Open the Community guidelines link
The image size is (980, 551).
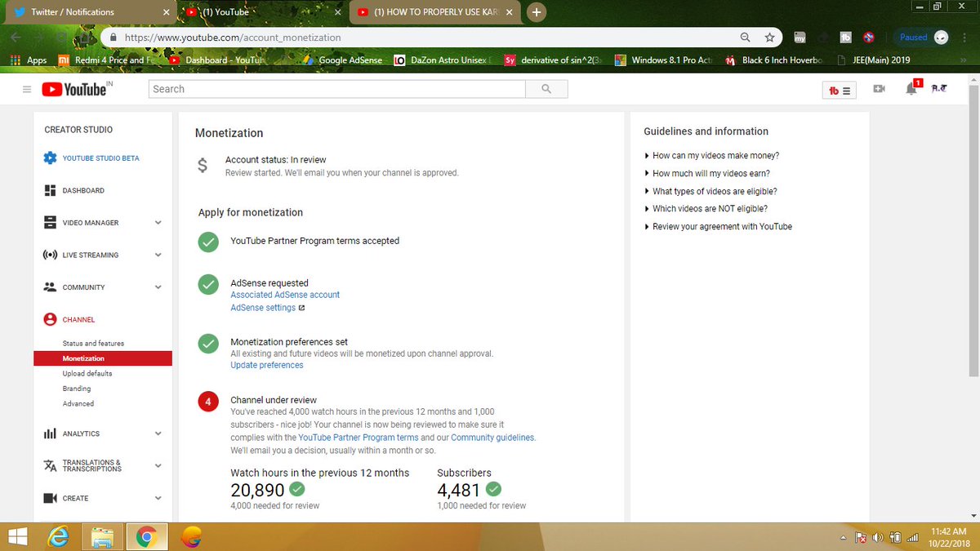pyautogui.click(x=493, y=438)
